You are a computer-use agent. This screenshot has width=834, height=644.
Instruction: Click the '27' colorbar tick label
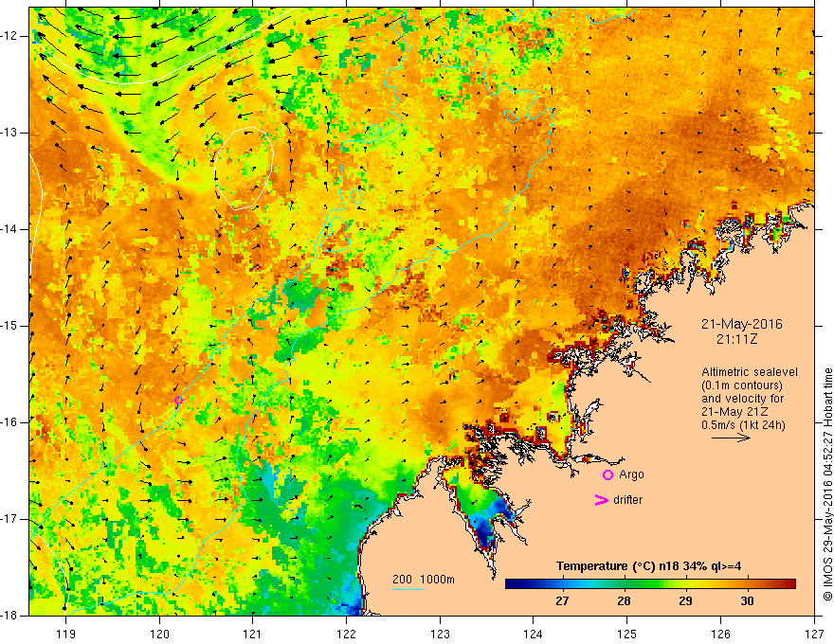(x=562, y=601)
